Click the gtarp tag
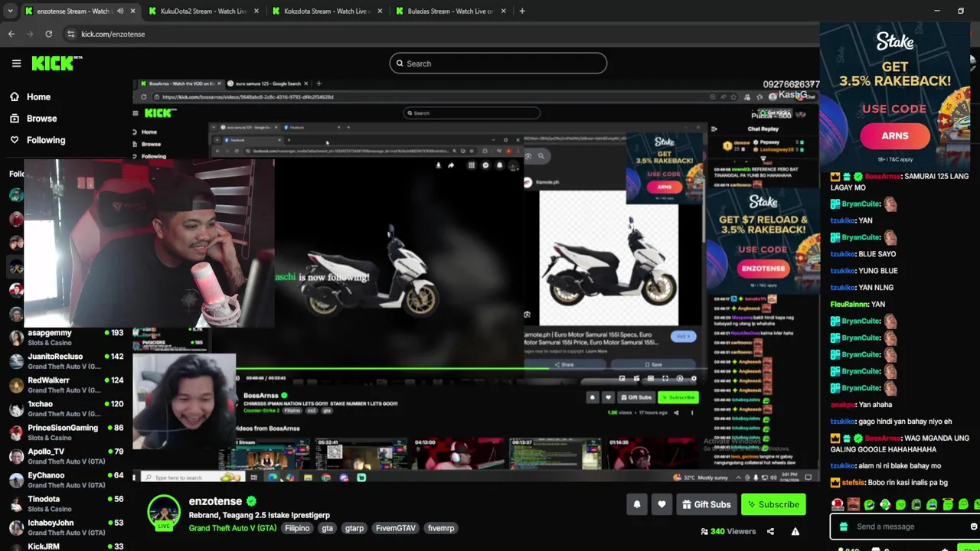 pyautogui.click(x=354, y=528)
